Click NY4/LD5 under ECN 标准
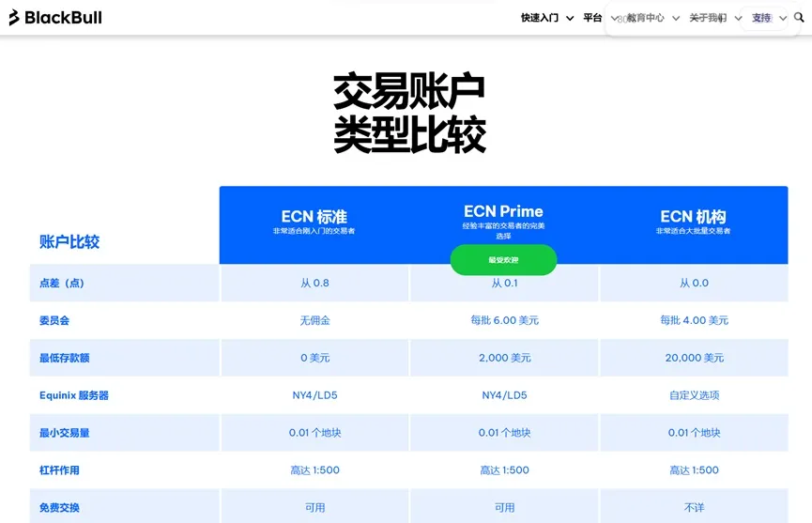812x523 pixels. pyautogui.click(x=314, y=395)
